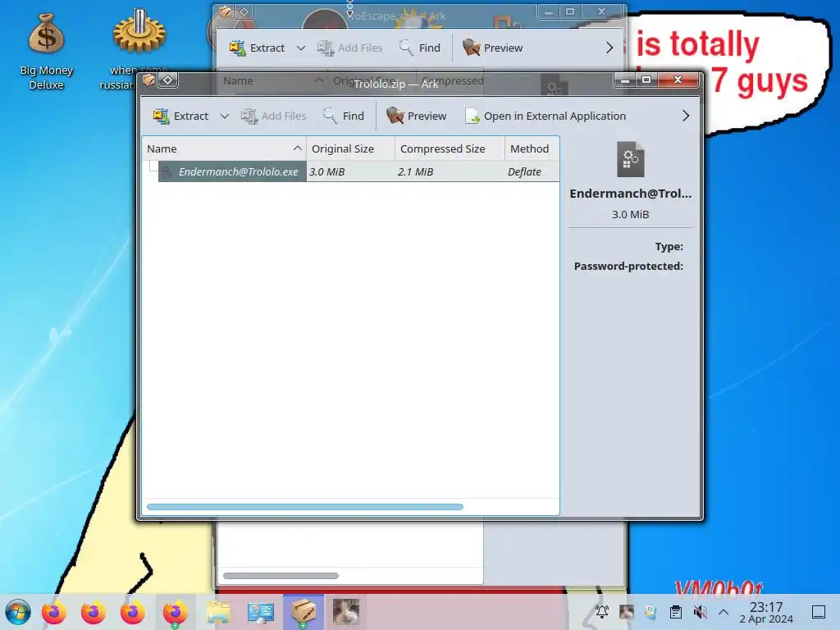Click the horizontal scrollbar in Trololo.zip file list
Viewport: 840px width, 630px height.
coord(305,507)
